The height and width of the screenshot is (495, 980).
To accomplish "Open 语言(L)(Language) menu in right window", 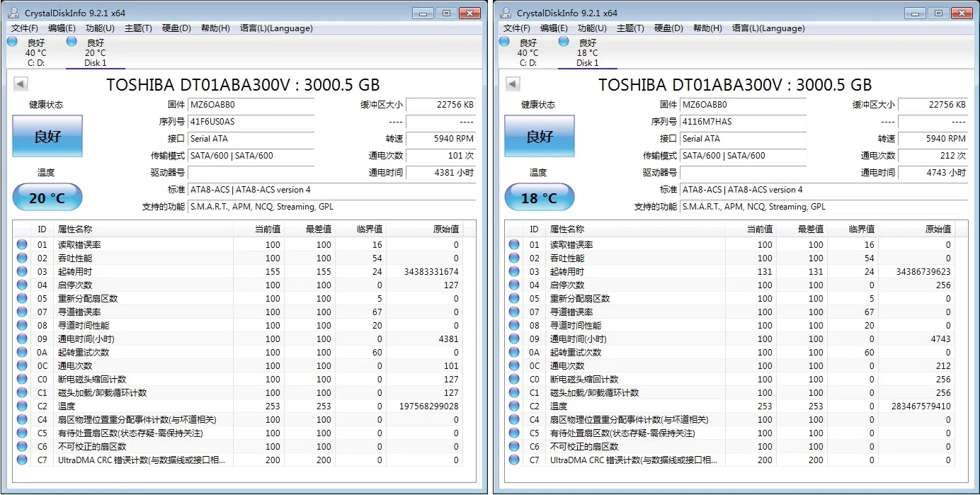I will pos(768,28).
